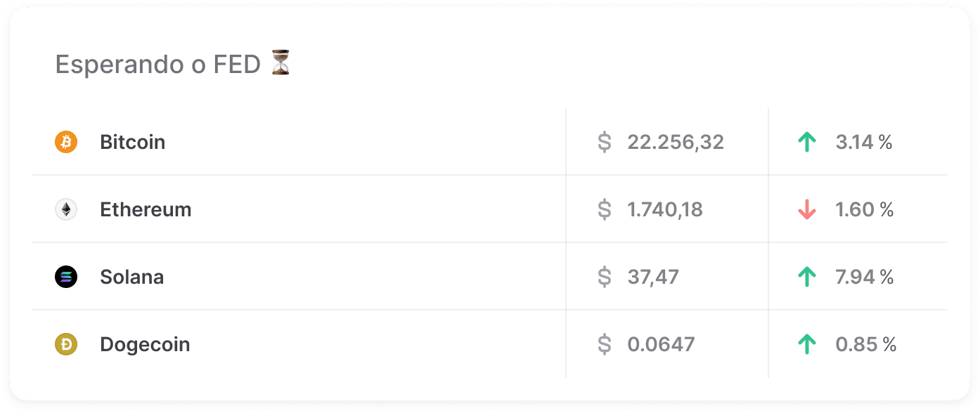The width and height of the screenshot is (980, 413).
Task: Click dollar sign beside Bitcoin price
Action: pos(604,143)
